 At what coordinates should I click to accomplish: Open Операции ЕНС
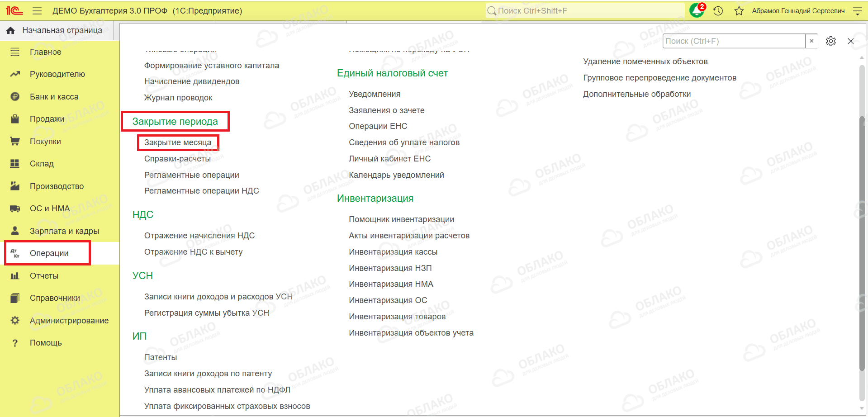point(378,126)
